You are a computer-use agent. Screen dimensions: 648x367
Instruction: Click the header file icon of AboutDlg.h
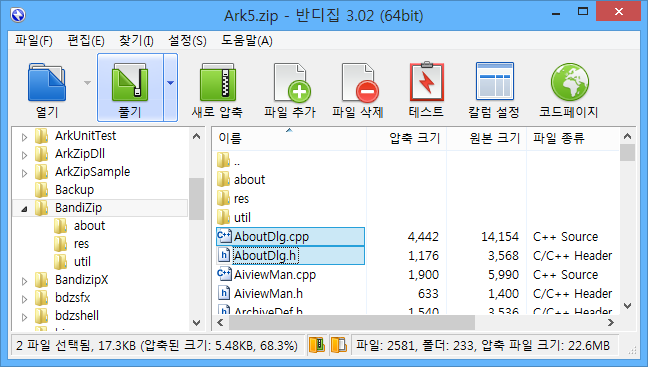[224, 255]
